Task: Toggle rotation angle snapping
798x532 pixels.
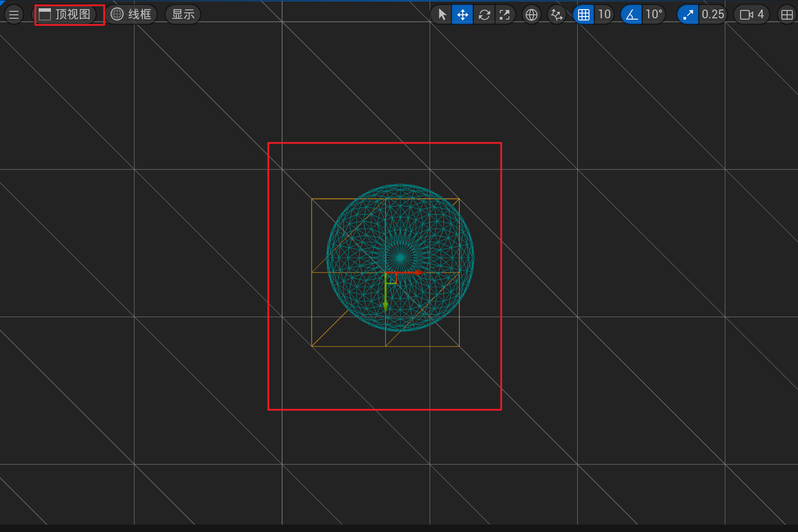Action: pos(632,14)
